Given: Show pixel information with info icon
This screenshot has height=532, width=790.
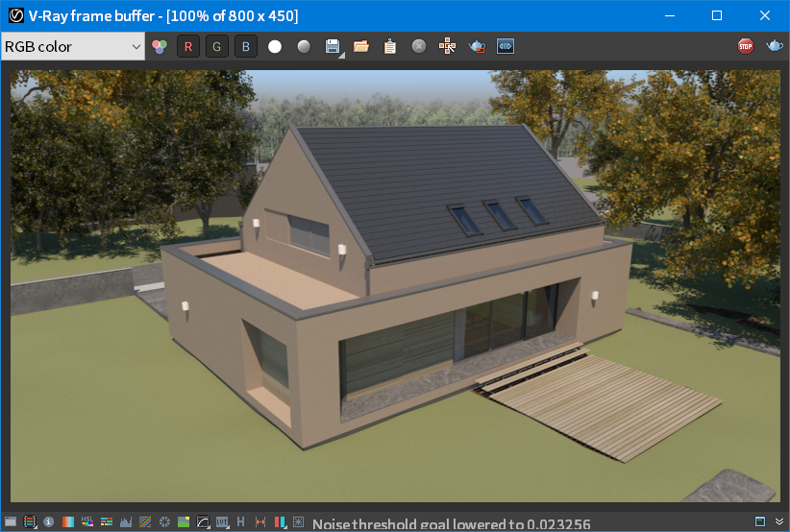Looking at the screenshot, I should (x=48, y=522).
